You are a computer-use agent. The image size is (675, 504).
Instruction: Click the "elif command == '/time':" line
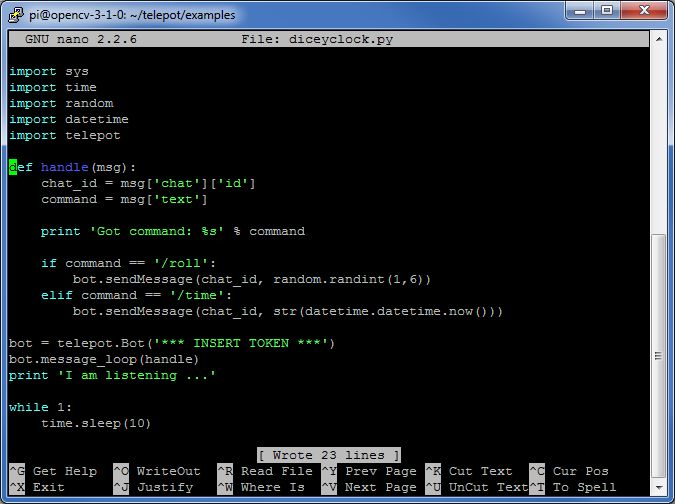click(x=136, y=295)
